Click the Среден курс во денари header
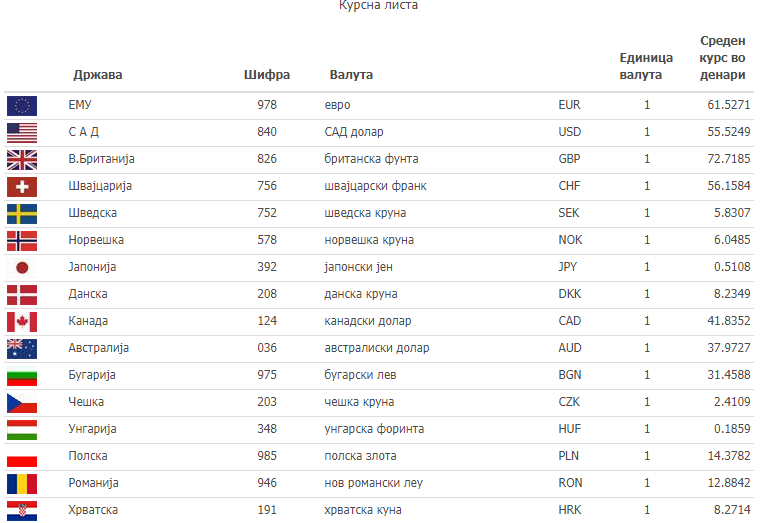This screenshot has width=765, height=523. pyautogui.click(x=723, y=58)
